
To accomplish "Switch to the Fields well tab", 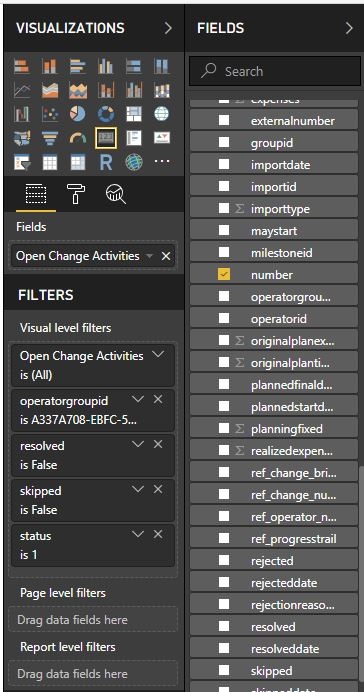I will point(36,194).
